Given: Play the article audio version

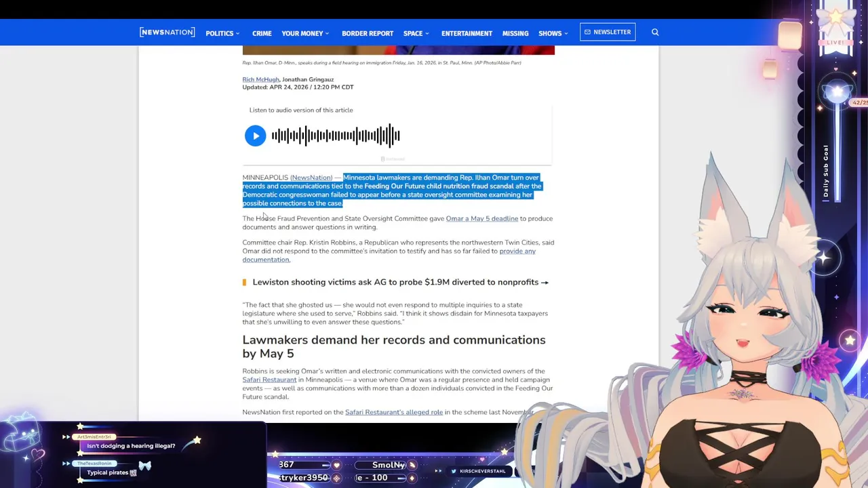Looking at the screenshot, I should (x=255, y=136).
